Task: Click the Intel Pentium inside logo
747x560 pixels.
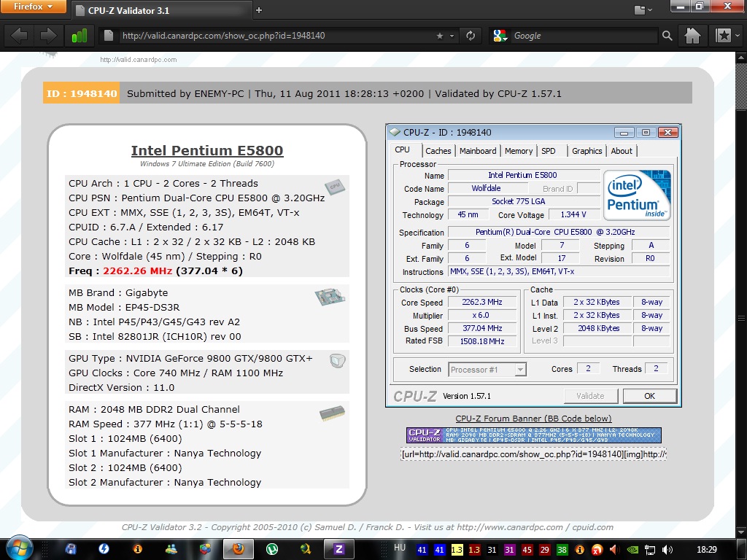Action: 637,195
